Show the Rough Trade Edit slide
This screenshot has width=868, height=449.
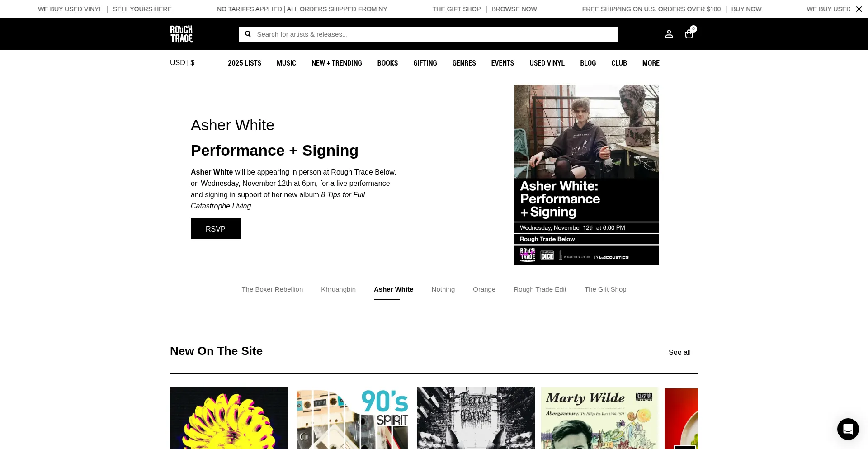point(540,289)
